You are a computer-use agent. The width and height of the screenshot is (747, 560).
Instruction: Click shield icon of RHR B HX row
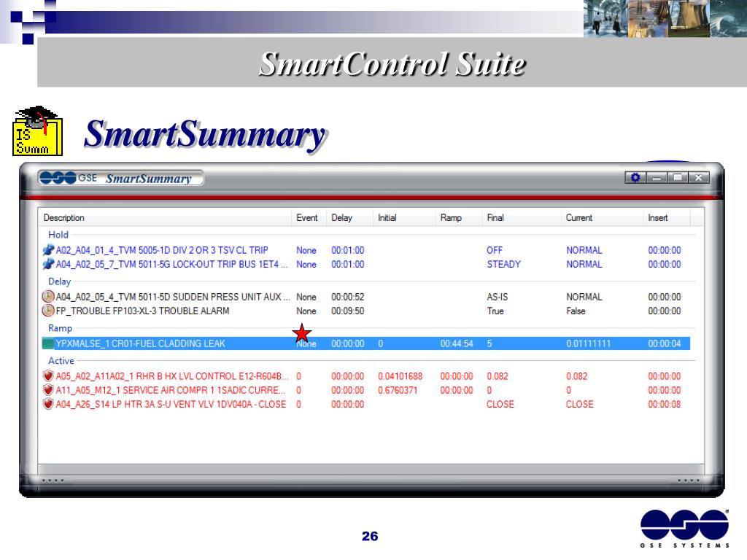[48, 376]
